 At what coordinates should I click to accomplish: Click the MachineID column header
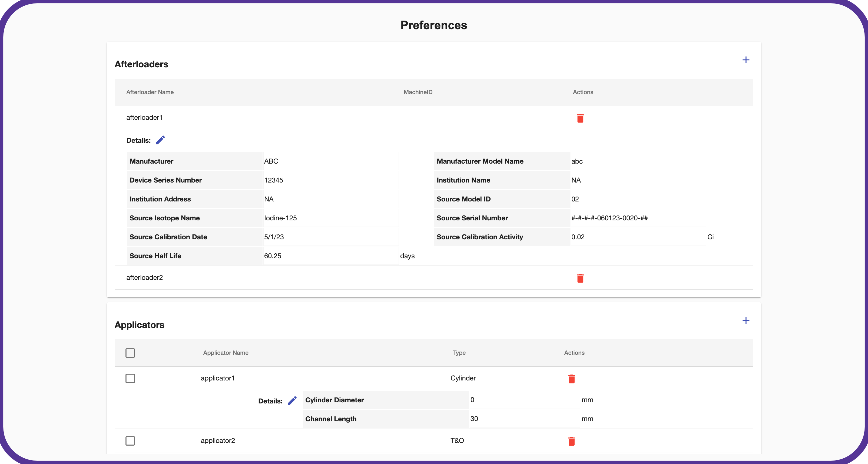click(x=418, y=92)
